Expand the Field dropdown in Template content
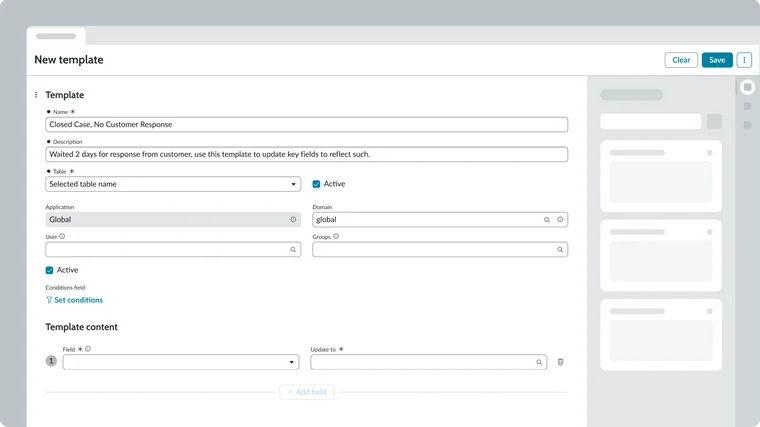 pyautogui.click(x=180, y=362)
